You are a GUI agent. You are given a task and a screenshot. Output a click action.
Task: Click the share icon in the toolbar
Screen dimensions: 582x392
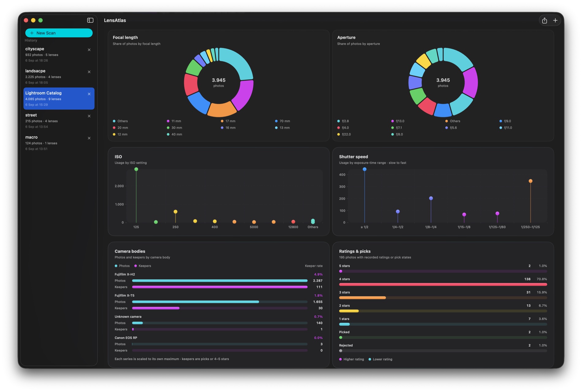pyautogui.click(x=544, y=21)
